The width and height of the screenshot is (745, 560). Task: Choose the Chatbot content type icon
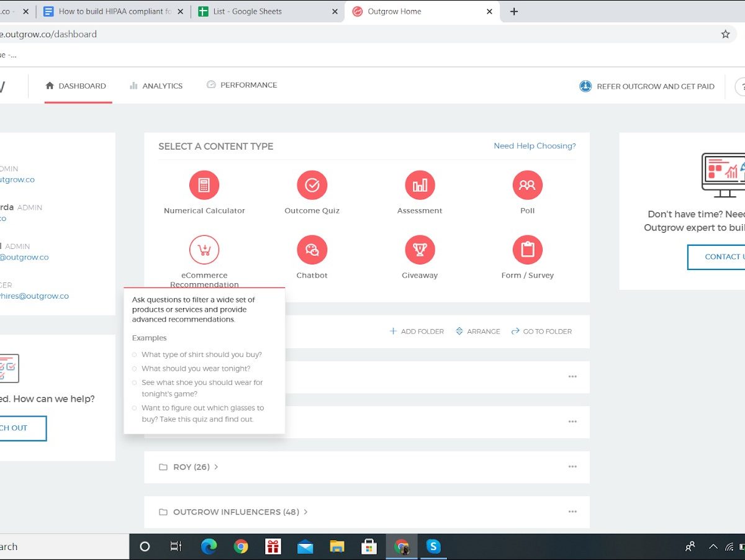312,250
